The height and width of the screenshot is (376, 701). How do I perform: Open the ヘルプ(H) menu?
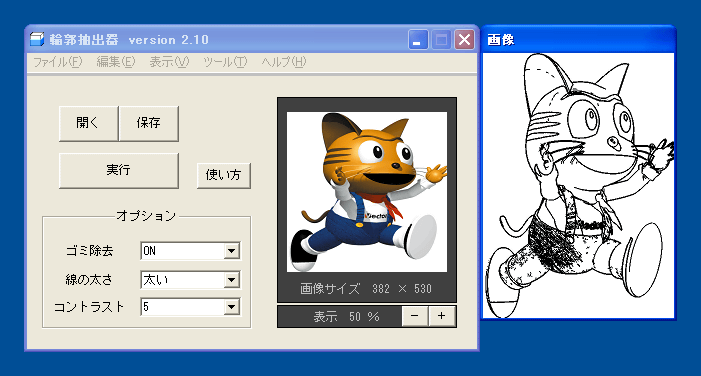284,62
